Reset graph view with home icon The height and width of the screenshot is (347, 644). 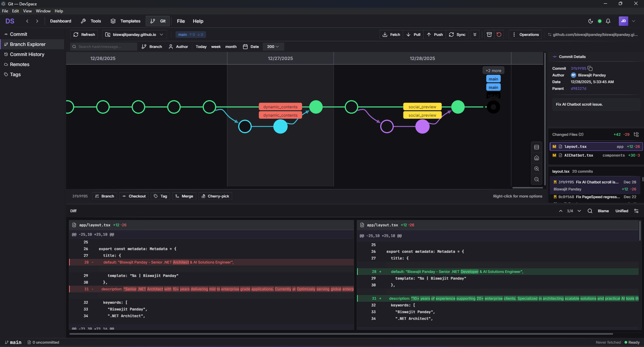coord(537,158)
